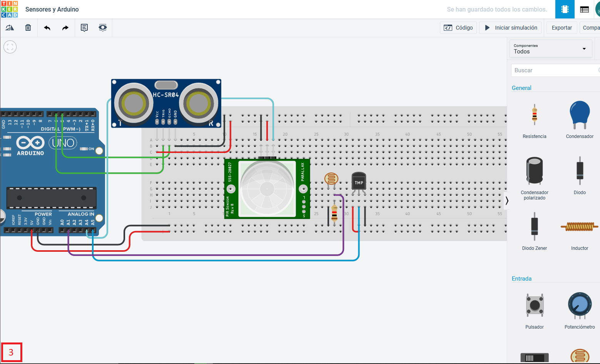600x364 pixels.
Task: Select the Pulsador component
Action: (535, 311)
